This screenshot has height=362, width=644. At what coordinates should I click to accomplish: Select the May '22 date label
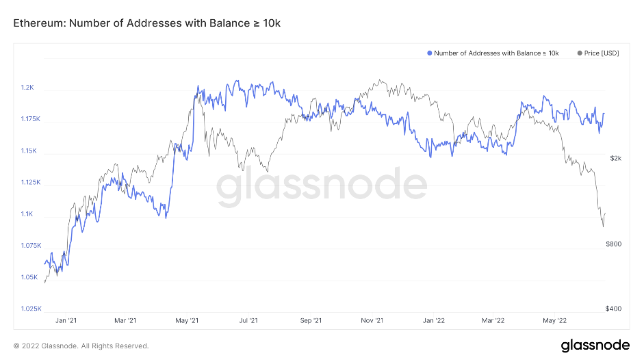tap(554, 320)
